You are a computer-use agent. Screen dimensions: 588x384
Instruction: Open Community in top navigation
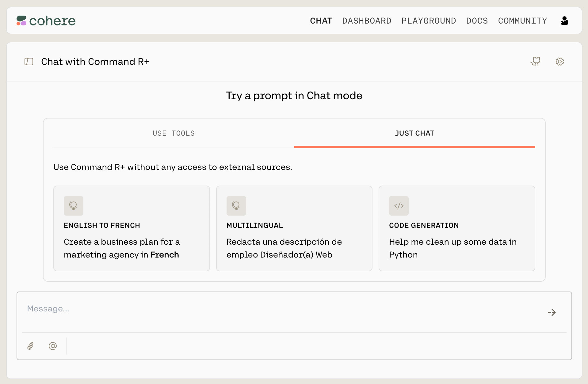522,21
